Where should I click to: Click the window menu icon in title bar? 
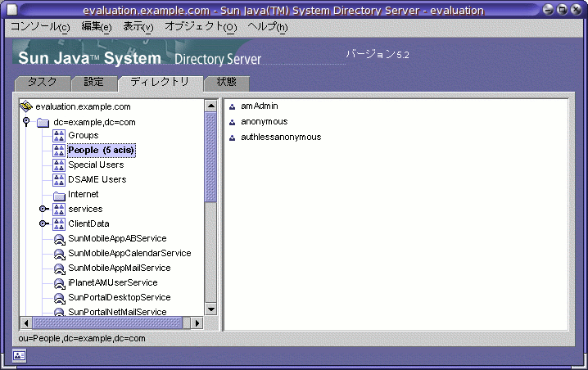[x=12, y=10]
